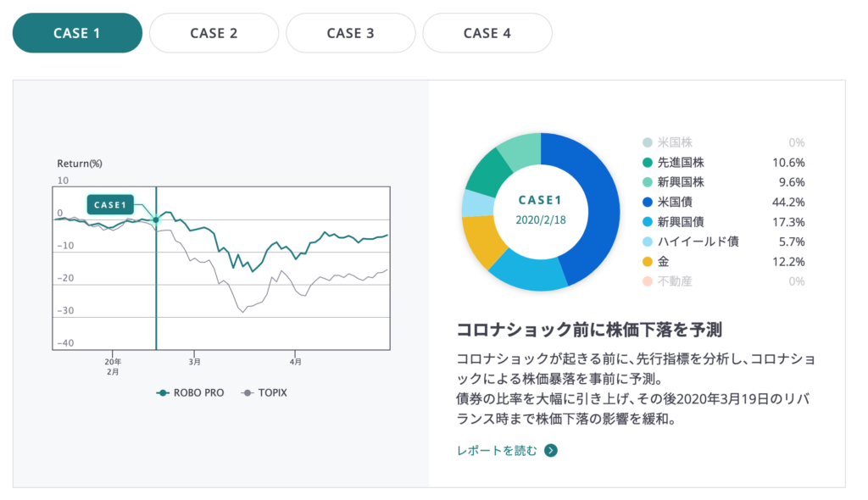Click the ハイイールド債 legend label
Screen dimensions: 868x500
pos(698,242)
